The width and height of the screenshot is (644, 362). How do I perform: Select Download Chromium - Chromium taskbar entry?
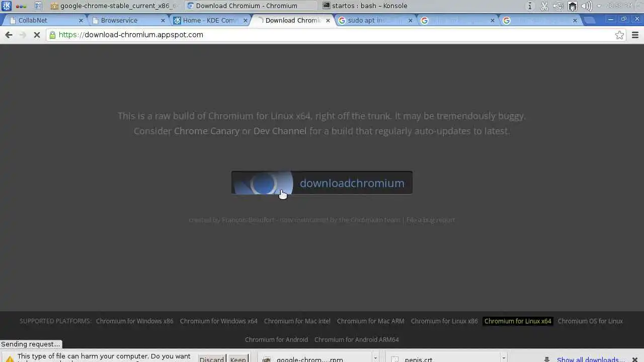(x=251, y=6)
